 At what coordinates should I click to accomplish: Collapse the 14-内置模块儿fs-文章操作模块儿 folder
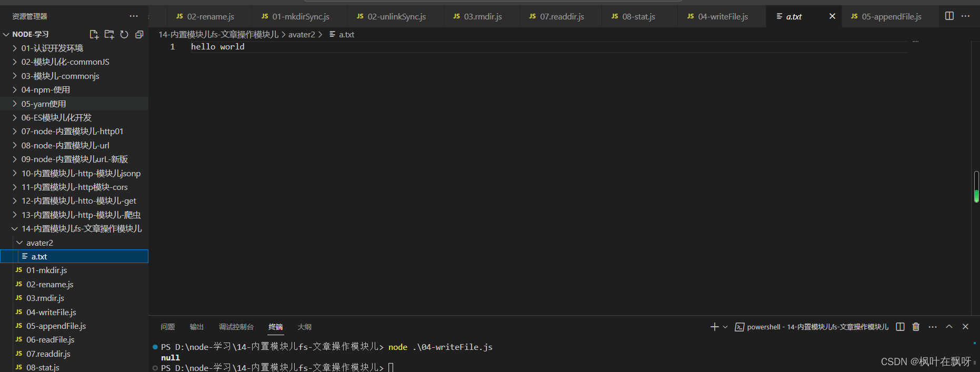[x=74, y=228]
